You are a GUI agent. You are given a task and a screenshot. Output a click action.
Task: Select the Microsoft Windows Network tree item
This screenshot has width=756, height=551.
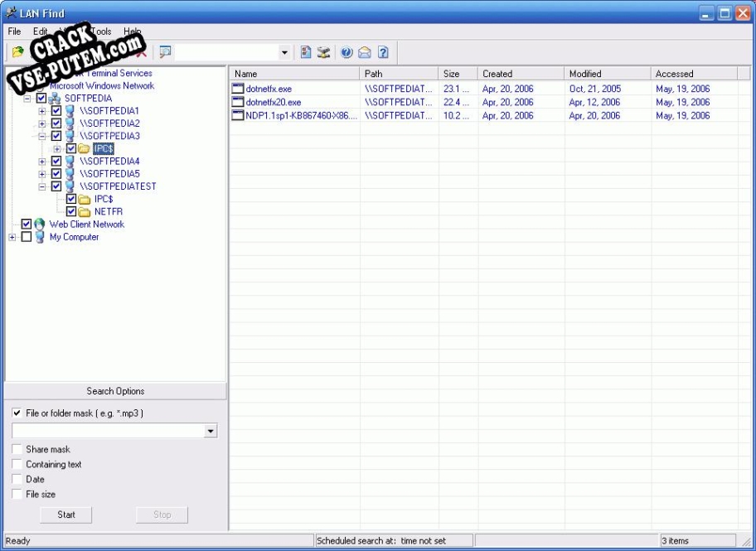coord(102,86)
